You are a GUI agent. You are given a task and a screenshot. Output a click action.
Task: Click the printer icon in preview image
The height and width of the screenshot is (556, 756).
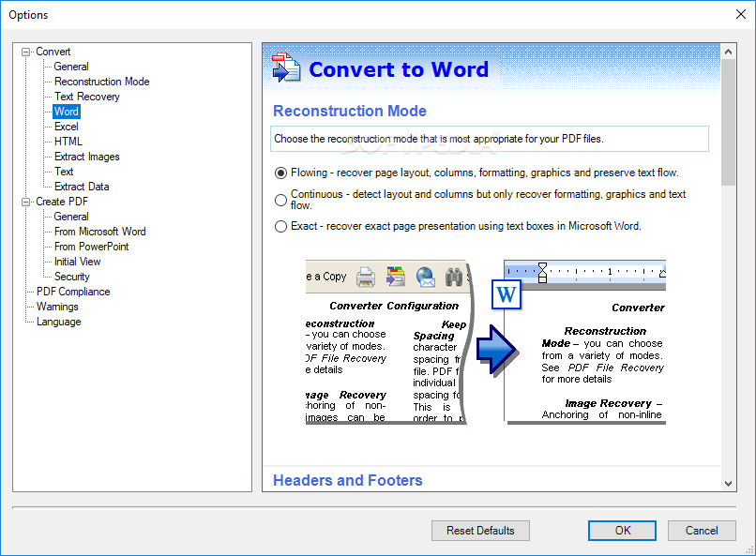pos(366,277)
